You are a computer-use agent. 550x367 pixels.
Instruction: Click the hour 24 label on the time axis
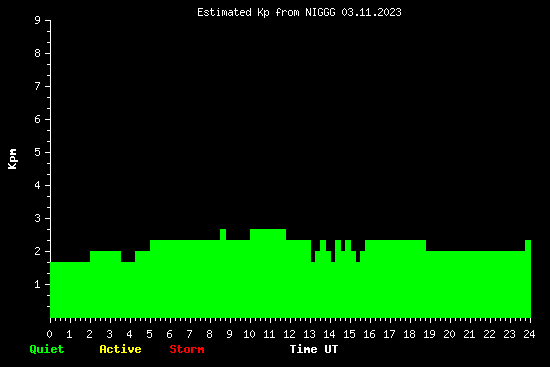tap(529, 334)
